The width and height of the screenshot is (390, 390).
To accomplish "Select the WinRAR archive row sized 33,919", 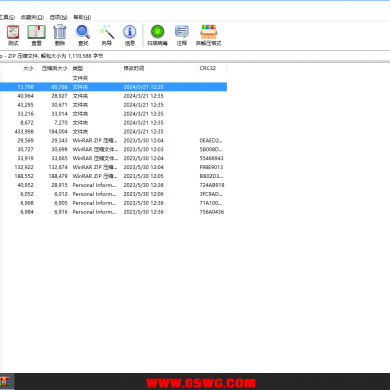I will (x=113, y=158).
